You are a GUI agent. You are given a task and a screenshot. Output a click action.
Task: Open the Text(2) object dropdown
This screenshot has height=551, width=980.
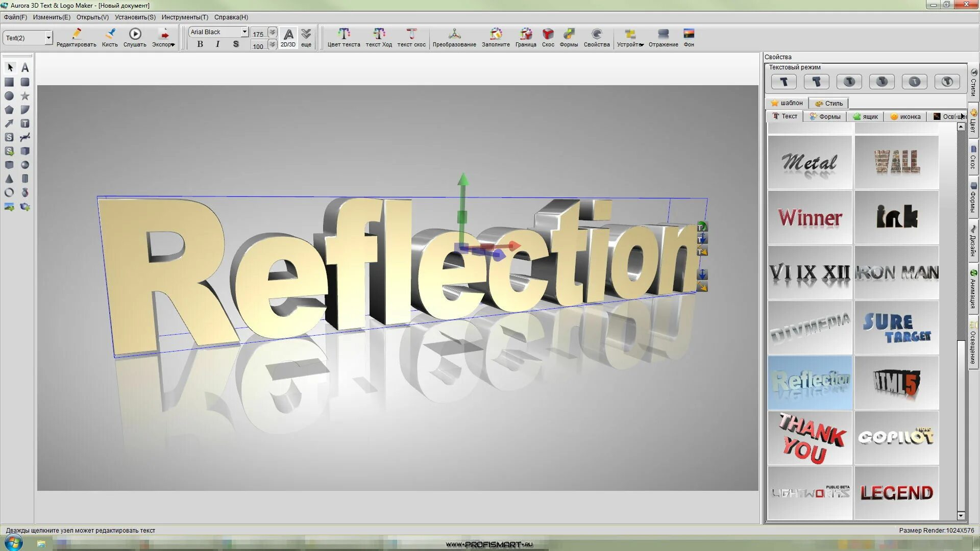pyautogui.click(x=48, y=37)
